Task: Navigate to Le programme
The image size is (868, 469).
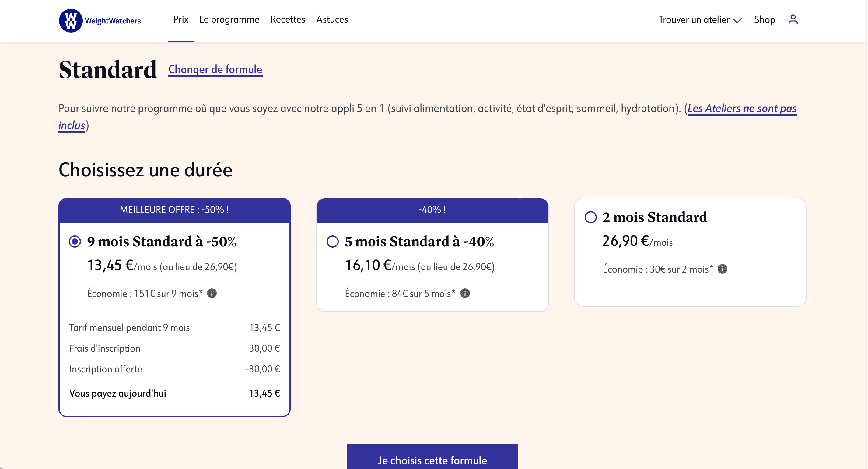Action: [229, 19]
